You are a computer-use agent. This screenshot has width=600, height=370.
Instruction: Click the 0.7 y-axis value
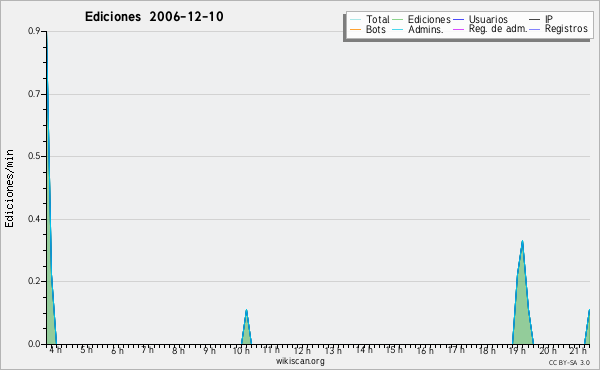coord(34,94)
